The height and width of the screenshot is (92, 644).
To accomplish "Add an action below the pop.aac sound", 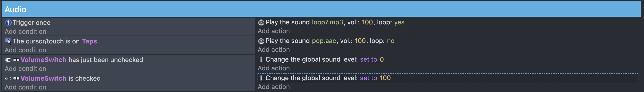I will pyautogui.click(x=274, y=49).
